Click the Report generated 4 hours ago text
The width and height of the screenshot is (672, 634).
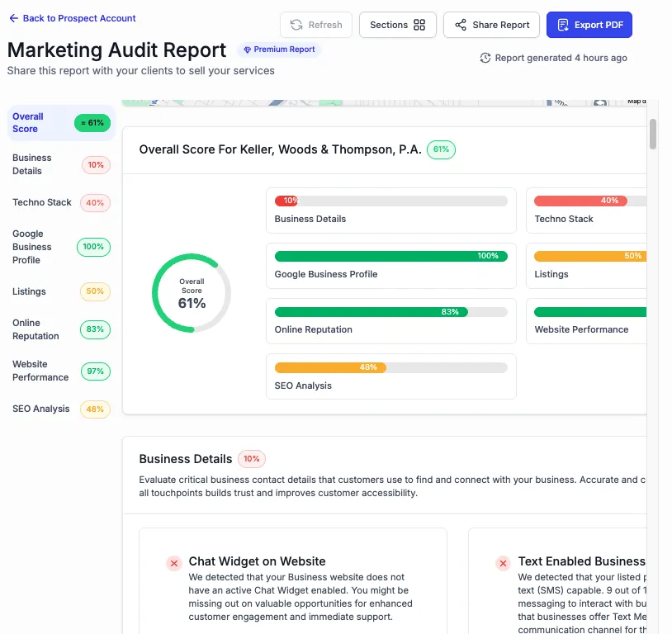coord(561,58)
